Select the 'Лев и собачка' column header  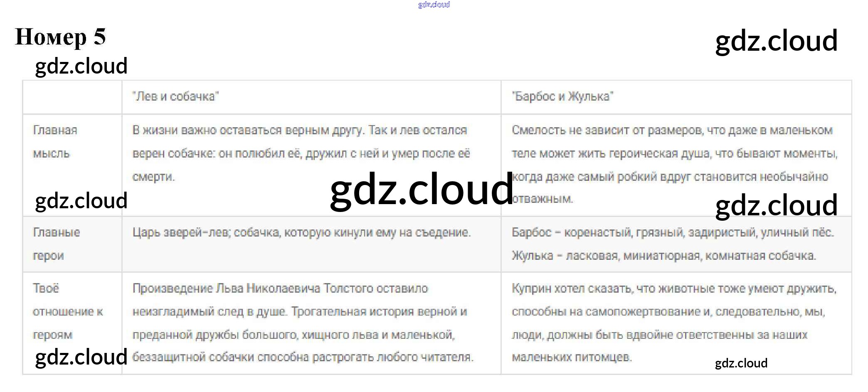[x=175, y=96]
